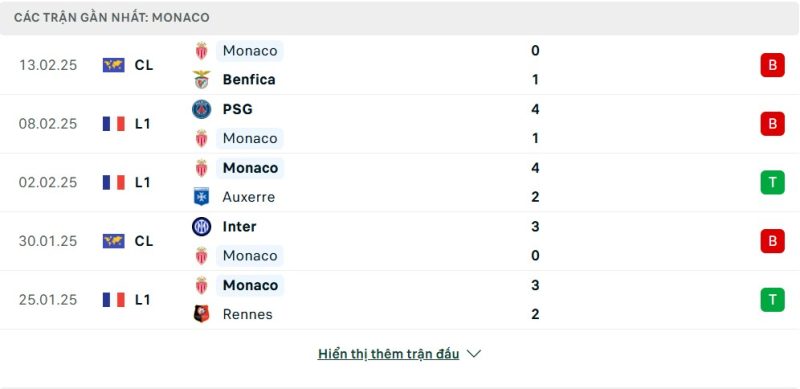The width and height of the screenshot is (800, 389).
Task: Click the red B badge for Benfica match
Action: 772,65
